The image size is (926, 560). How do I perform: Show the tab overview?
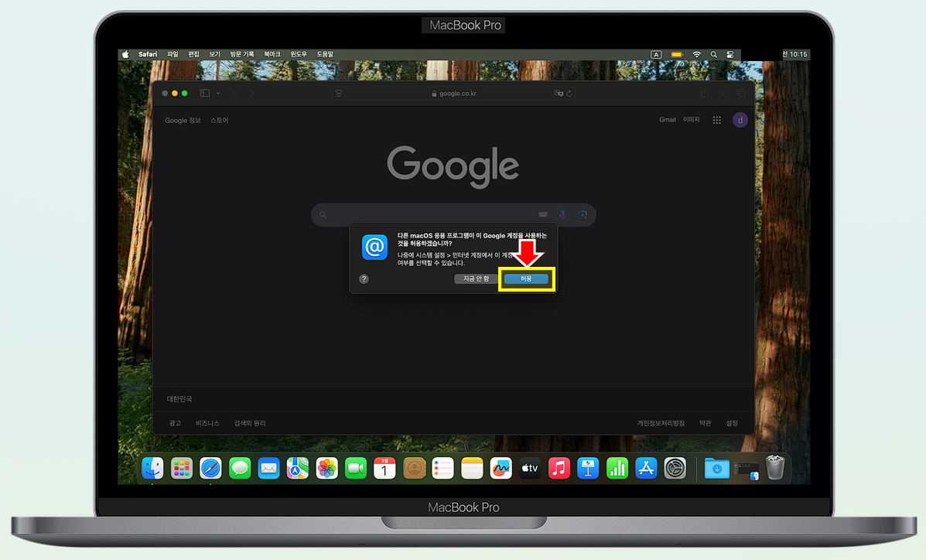click(741, 94)
